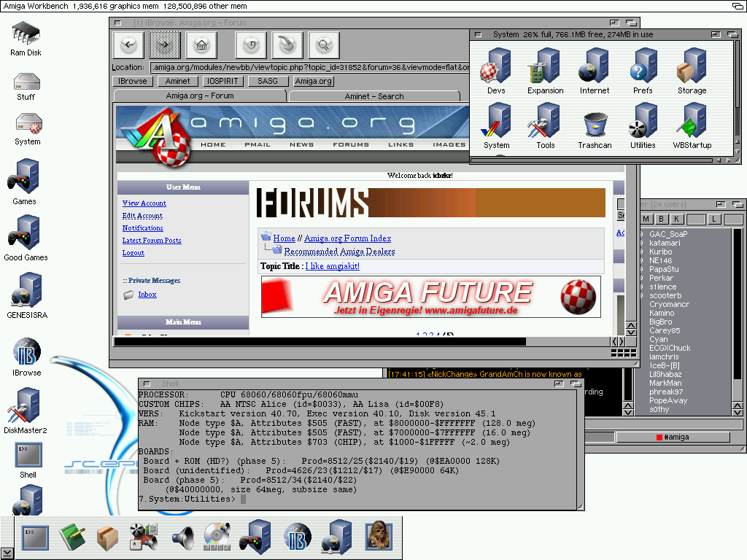Image resolution: width=747 pixels, height=560 pixels.
Task: Click the IBrowse horizontal scrollbar bar
Action: tap(320, 341)
